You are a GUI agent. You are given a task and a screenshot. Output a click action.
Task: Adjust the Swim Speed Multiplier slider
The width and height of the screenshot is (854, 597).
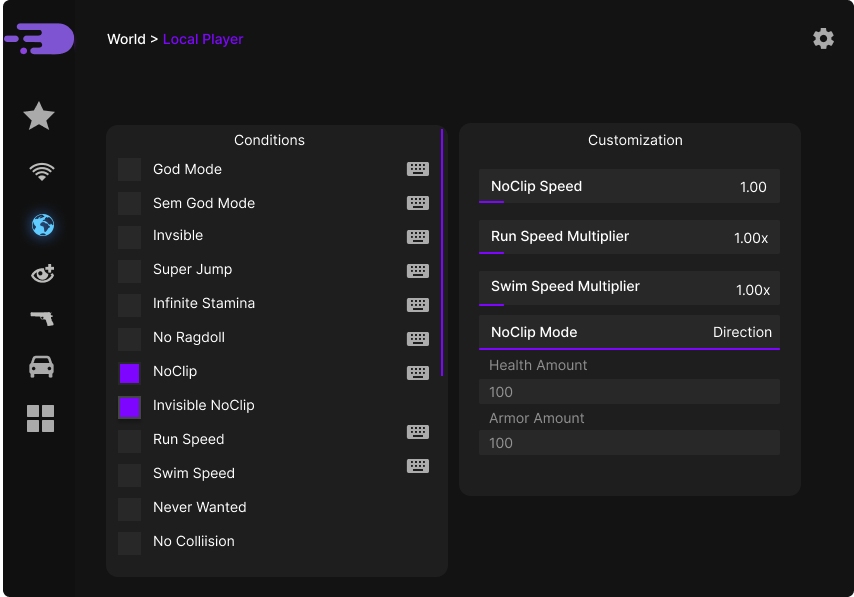[629, 288]
